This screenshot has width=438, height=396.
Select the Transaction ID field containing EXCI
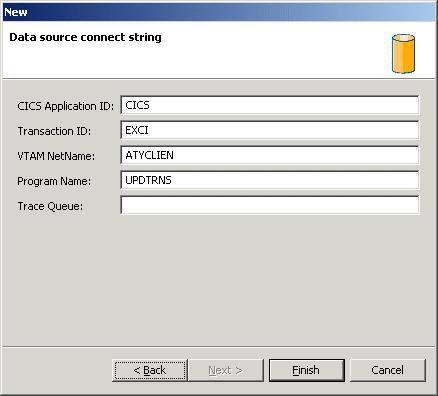(270, 130)
